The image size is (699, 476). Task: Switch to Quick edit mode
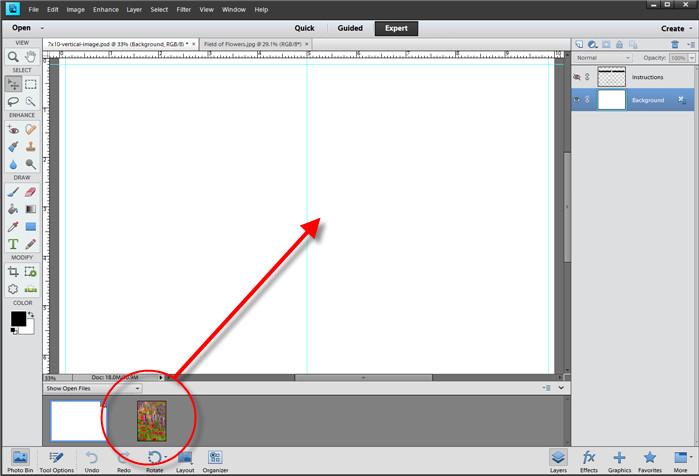(304, 28)
